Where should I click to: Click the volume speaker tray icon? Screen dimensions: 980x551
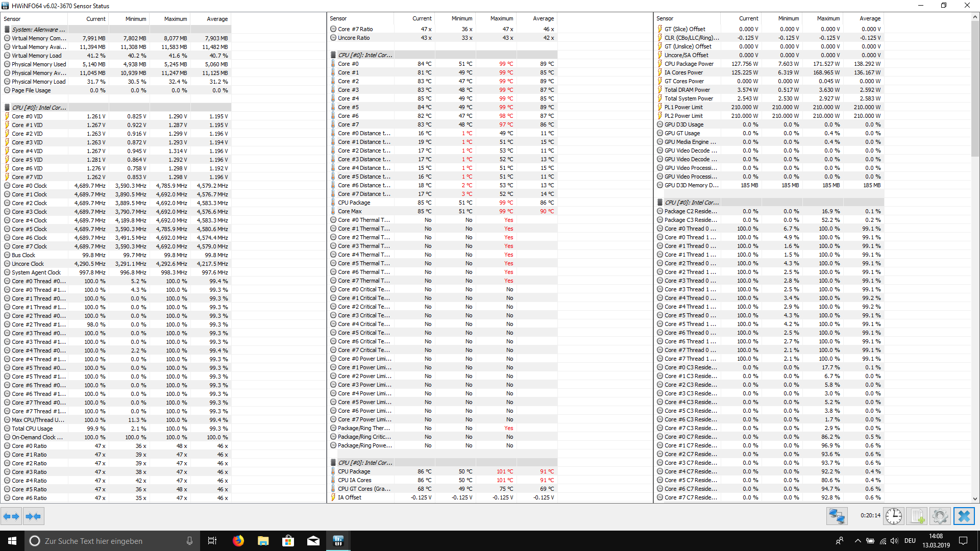coord(894,541)
